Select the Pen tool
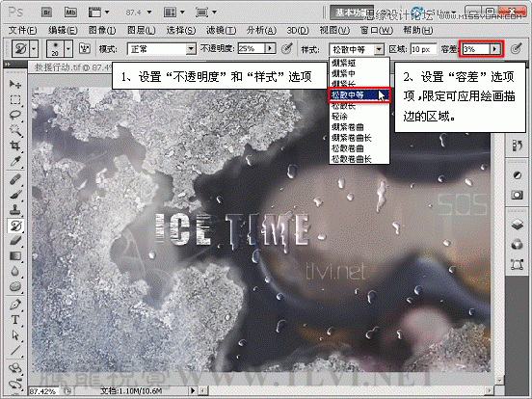The width and height of the screenshot is (532, 399). click(x=14, y=305)
